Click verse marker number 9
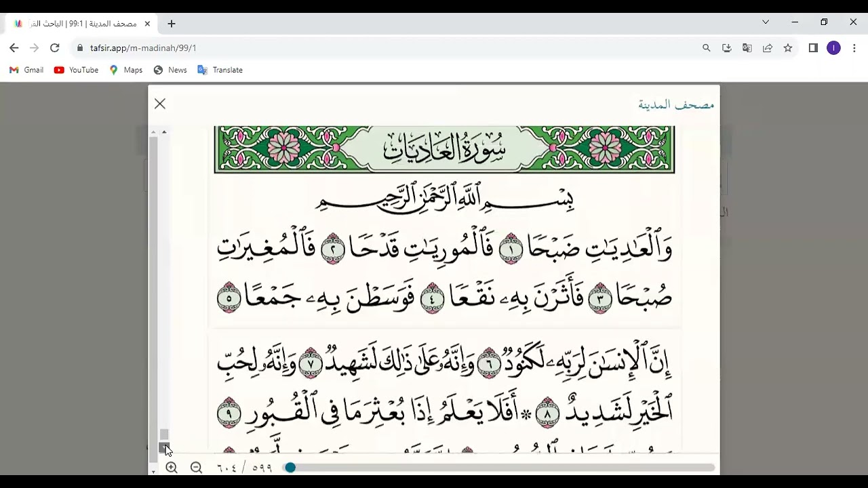The width and height of the screenshot is (868, 488). [x=229, y=413]
